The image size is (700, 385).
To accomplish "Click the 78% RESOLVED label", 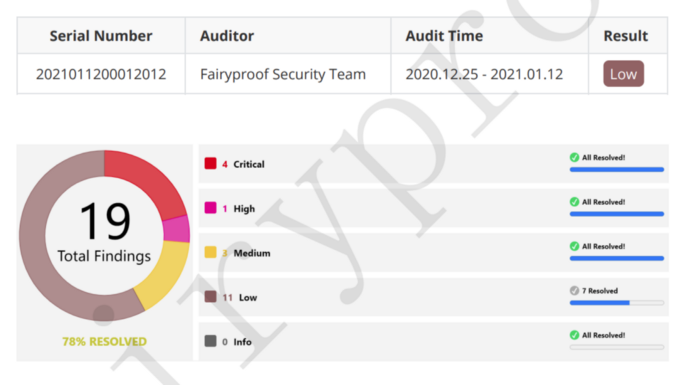I will pos(104,342).
